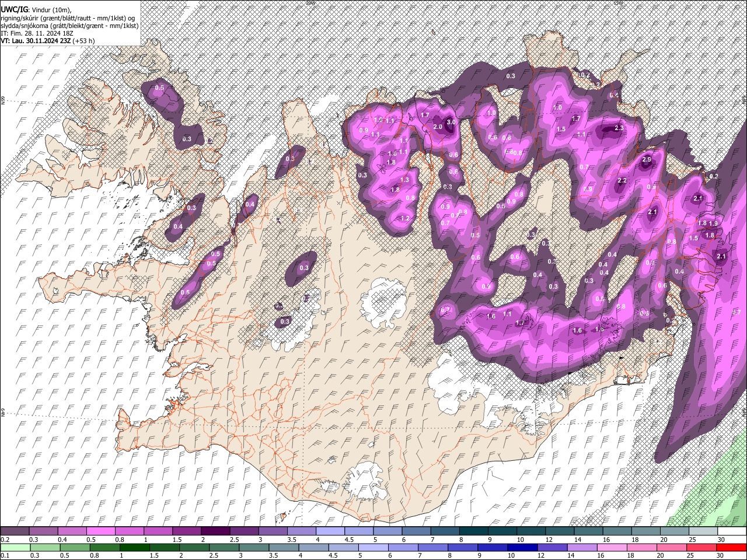Click the 0.2 label in the snow scale
The image size is (747, 560).
[x=5, y=540]
